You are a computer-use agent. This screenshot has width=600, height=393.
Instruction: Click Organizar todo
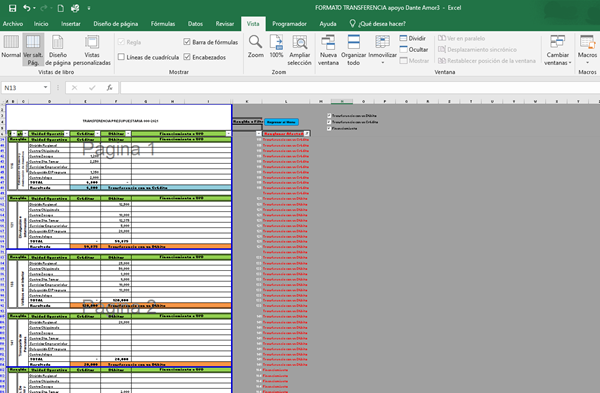(354, 50)
